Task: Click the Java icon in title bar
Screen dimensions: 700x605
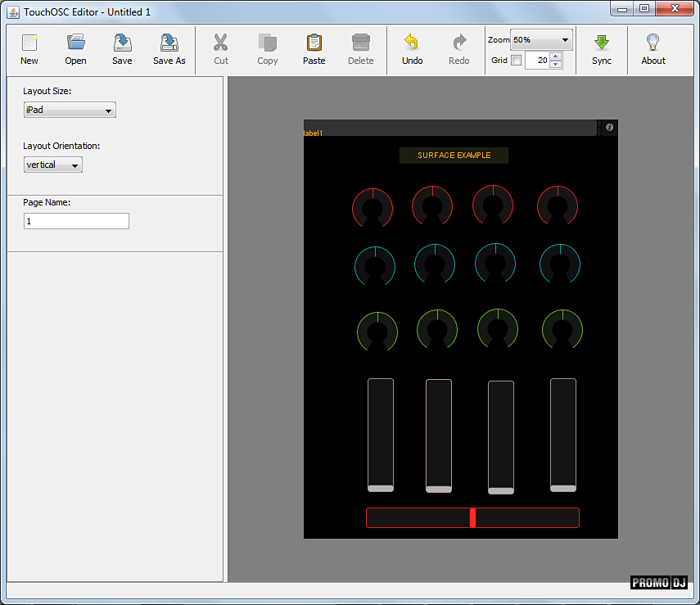Action: tap(13, 12)
